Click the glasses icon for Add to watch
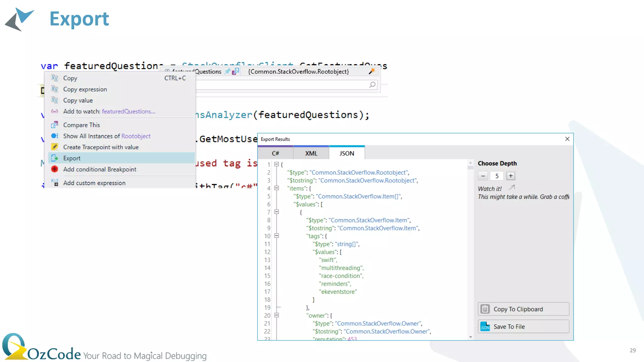 55,111
